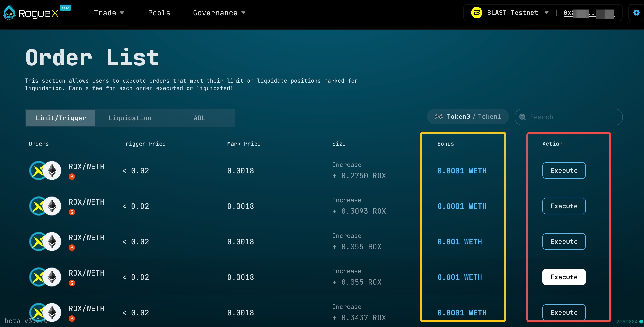Execute the first 0.2750 ROX order

tap(564, 171)
